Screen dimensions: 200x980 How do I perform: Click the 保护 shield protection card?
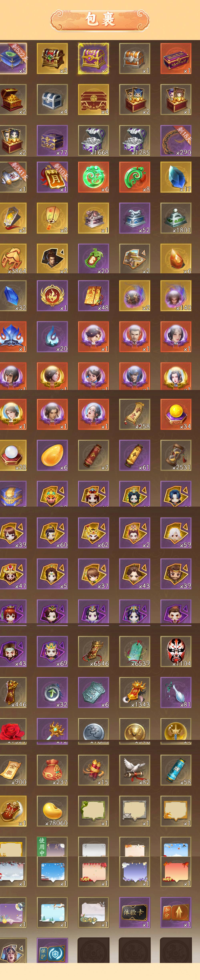52,952
